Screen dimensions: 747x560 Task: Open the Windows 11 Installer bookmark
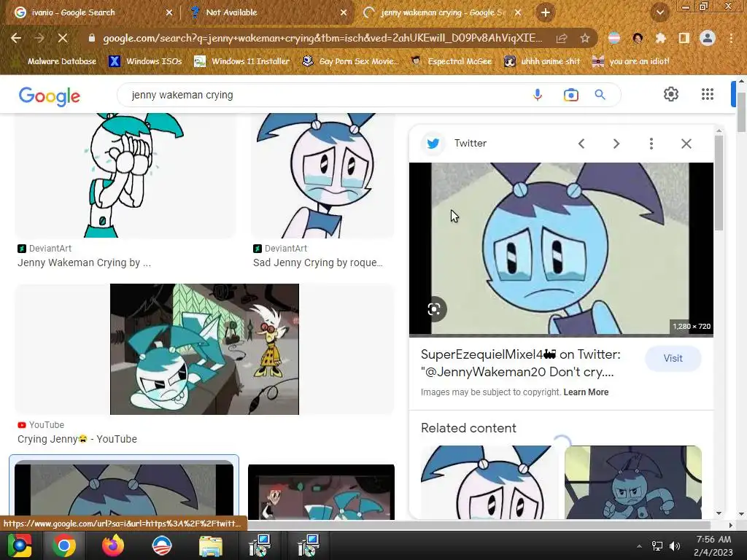(x=242, y=61)
